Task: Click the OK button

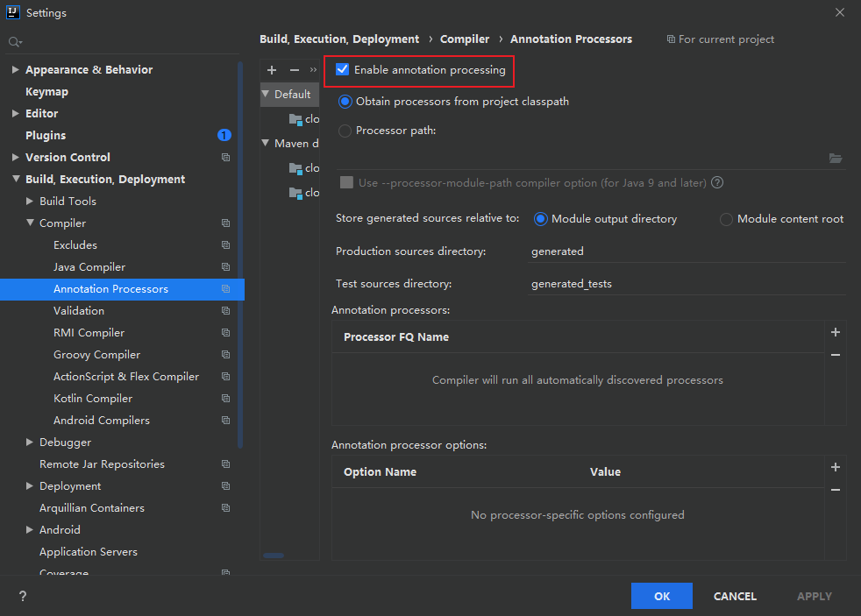Action: [661, 596]
